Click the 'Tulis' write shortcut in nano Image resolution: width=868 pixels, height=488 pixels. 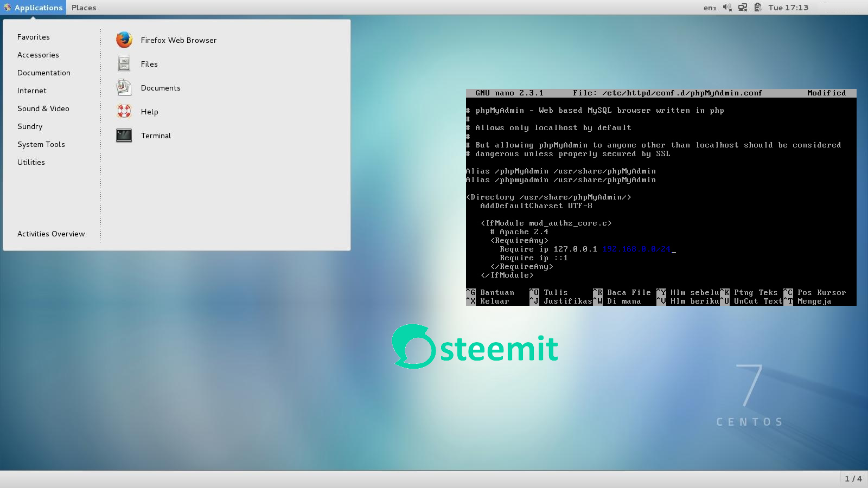click(556, 293)
